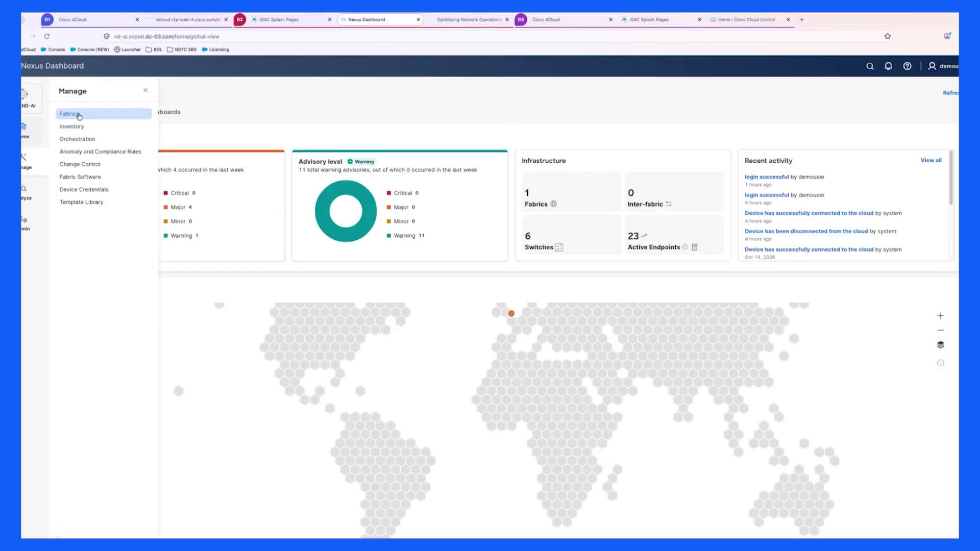Open the first login successful activity link
This screenshot has height=551, width=980.
coord(766,177)
